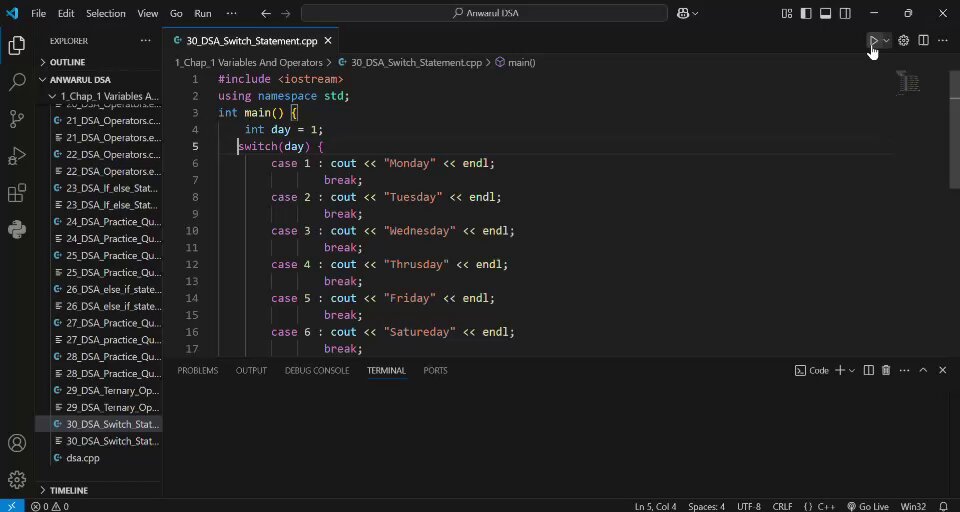Click the Run Code play button
The image size is (960, 512).
pyautogui.click(x=874, y=40)
